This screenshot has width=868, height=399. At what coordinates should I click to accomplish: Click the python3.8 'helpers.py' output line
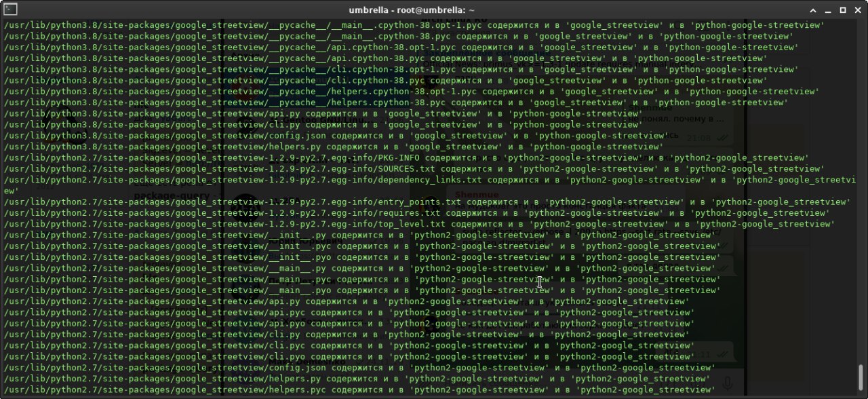[x=332, y=147]
